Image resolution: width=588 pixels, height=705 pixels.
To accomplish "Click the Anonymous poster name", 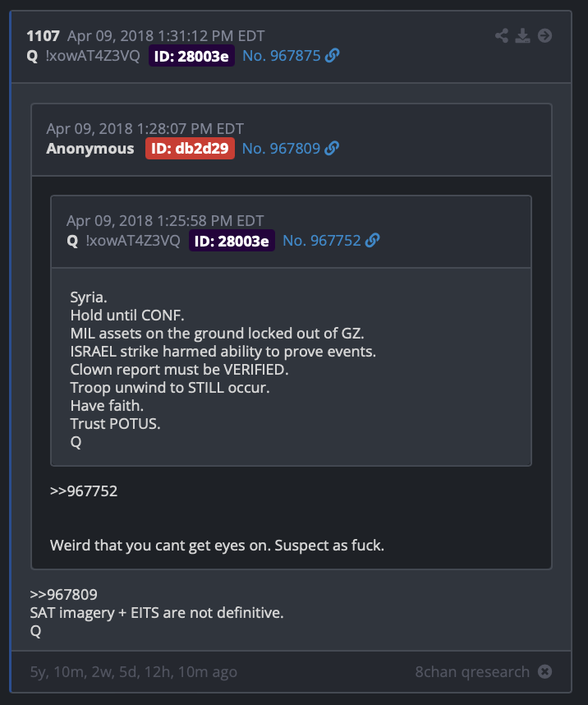I will tap(90, 149).
